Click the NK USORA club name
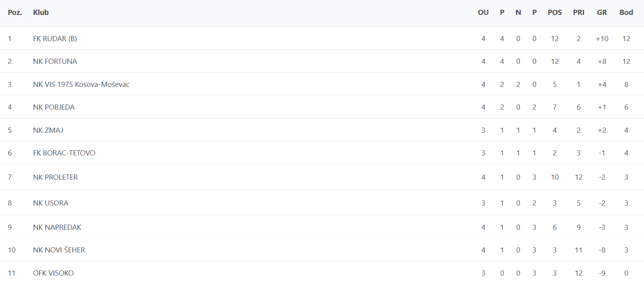Viewport: 644px width, 283px height. 50,203
